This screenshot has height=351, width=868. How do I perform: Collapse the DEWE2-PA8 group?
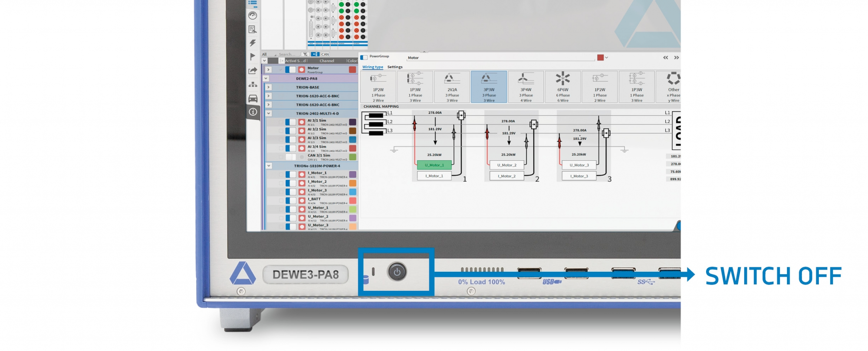[x=266, y=79]
